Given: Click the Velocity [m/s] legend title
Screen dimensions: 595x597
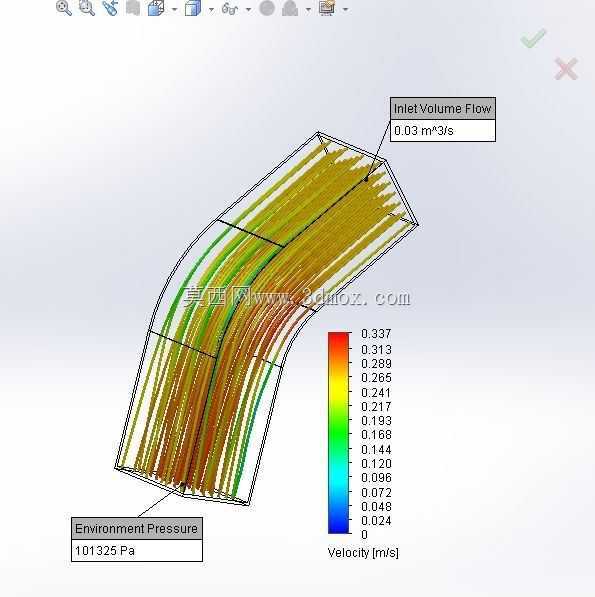Looking at the screenshot, I should (363, 552).
